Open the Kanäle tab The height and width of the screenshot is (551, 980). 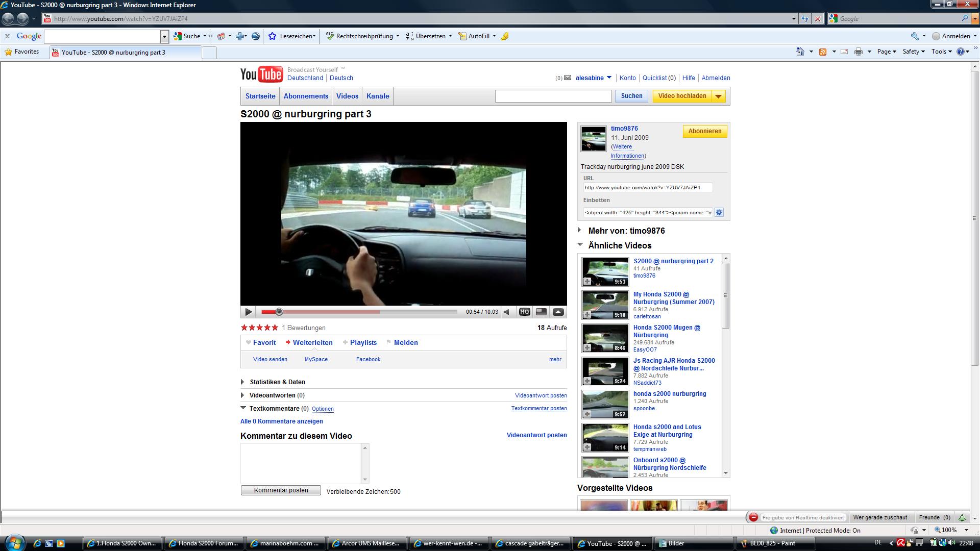coord(378,96)
